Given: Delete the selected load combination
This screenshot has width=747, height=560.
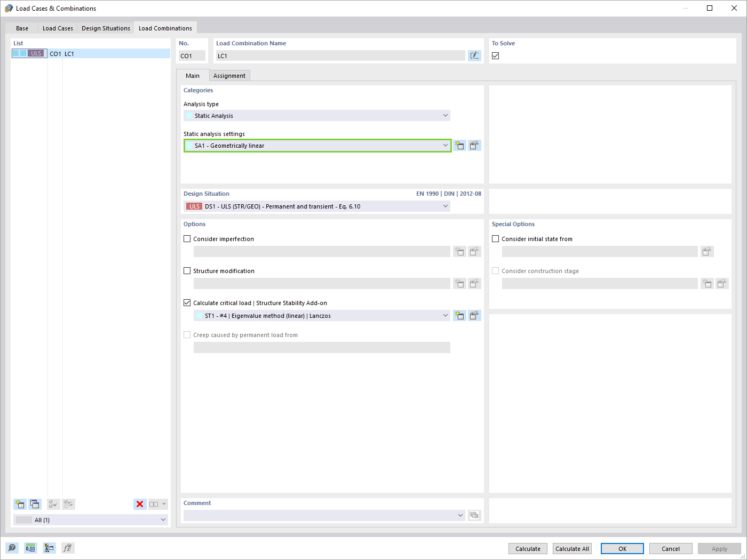Looking at the screenshot, I should click(140, 504).
